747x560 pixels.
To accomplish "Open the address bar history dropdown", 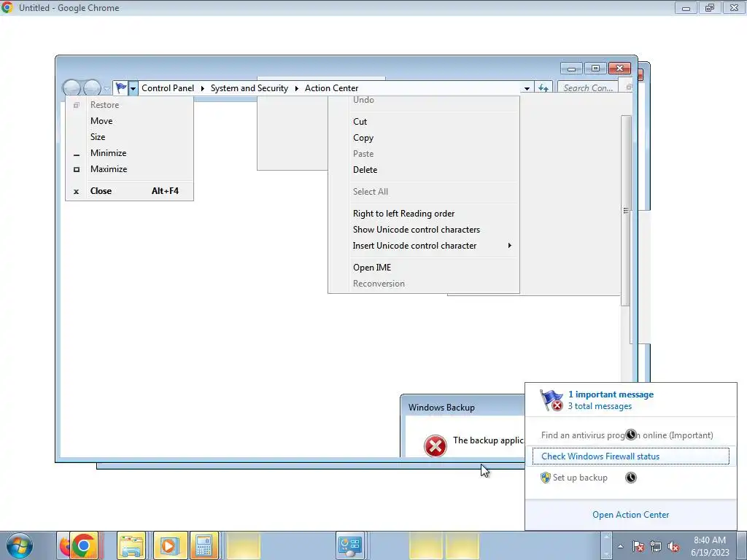I will pos(527,88).
